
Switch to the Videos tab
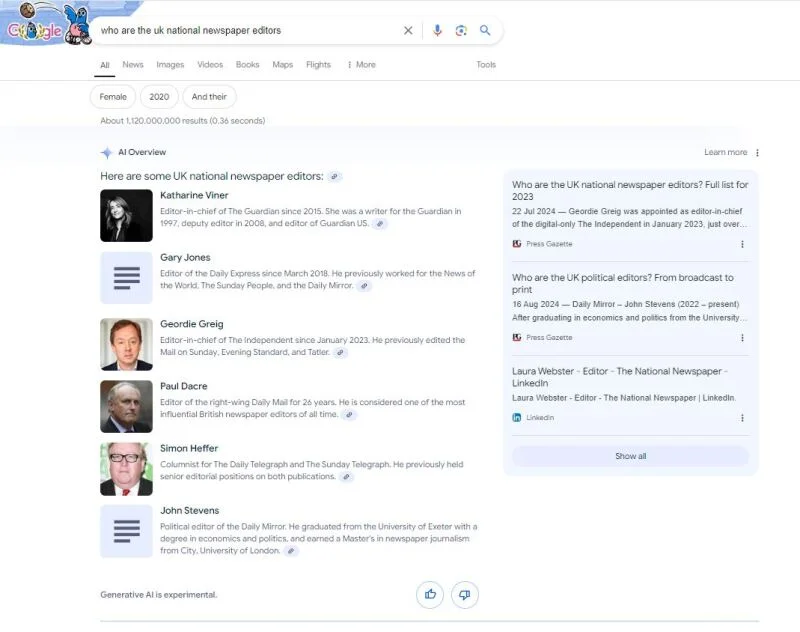coord(210,65)
